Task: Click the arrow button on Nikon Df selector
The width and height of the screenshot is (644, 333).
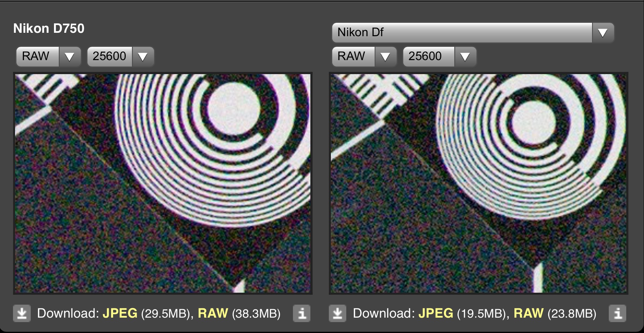Action: click(603, 33)
